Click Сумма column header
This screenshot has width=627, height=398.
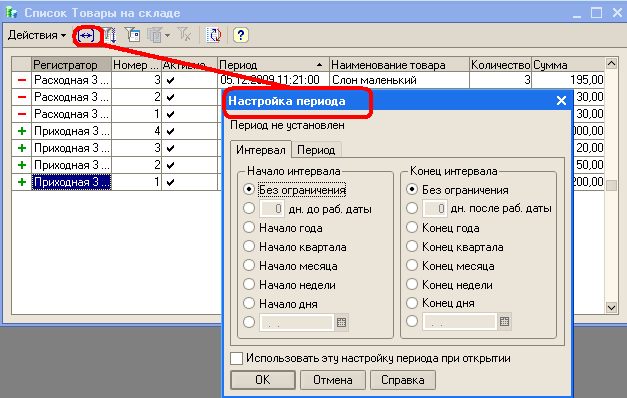point(568,64)
